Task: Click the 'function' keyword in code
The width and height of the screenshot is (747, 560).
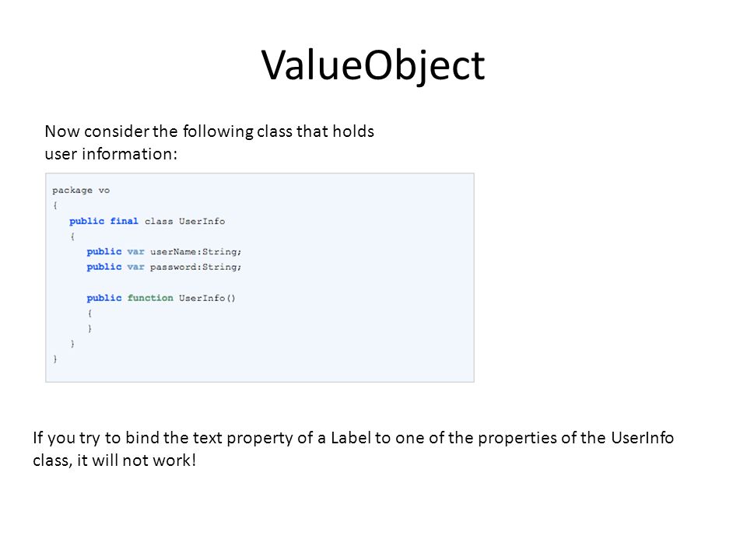Action: point(150,298)
